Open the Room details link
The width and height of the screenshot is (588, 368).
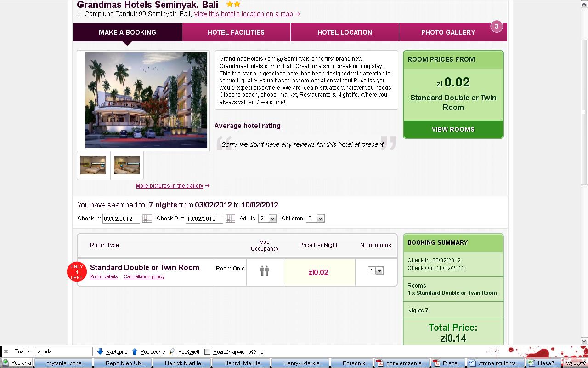pyautogui.click(x=104, y=276)
